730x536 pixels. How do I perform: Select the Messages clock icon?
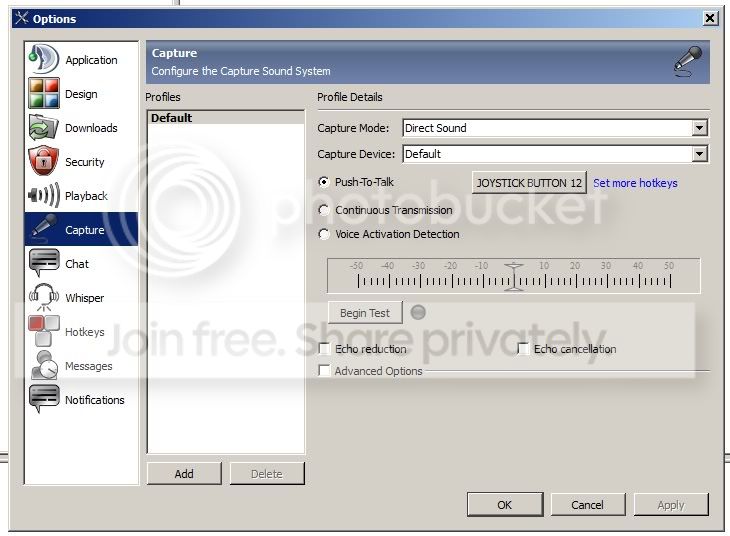44,365
